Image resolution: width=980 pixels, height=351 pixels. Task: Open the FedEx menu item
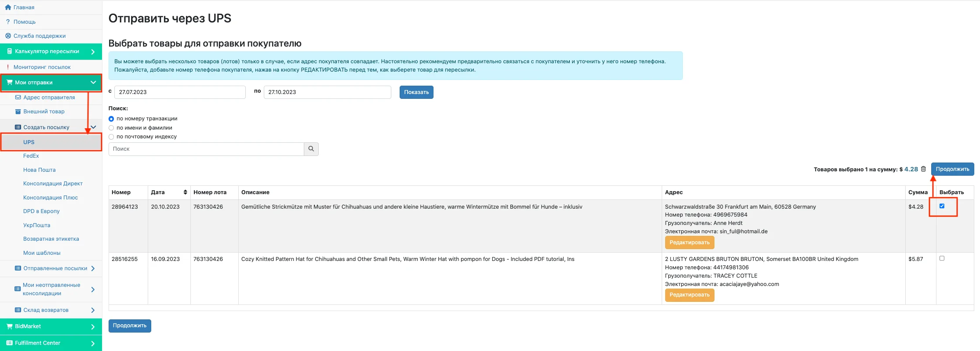[31, 156]
